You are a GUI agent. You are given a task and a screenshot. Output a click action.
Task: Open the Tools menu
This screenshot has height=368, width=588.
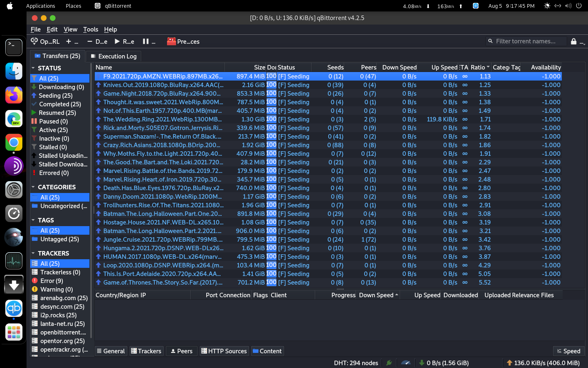pyautogui.click(x=91, y=29)
